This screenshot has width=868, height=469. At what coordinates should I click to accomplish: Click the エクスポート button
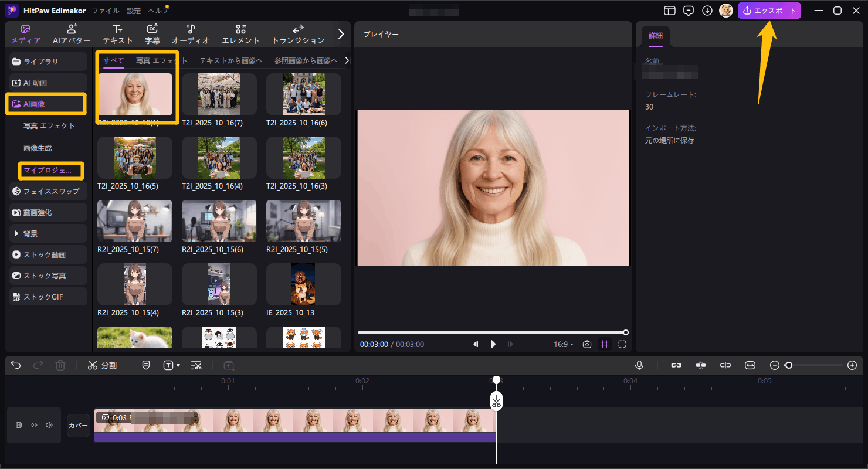769,11
